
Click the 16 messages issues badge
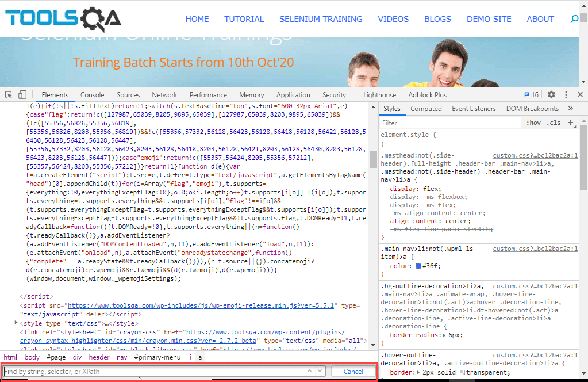click(x=531, y=95)
